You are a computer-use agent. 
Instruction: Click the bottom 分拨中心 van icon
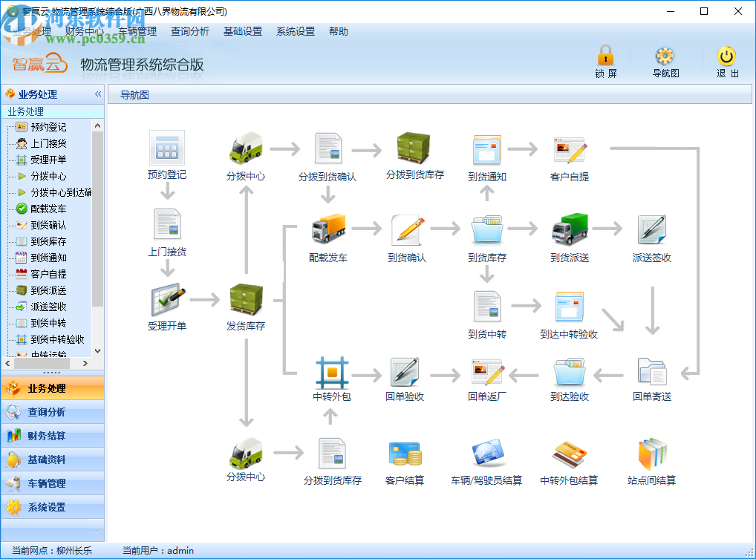pyautogui.click(x=246, y=453)
